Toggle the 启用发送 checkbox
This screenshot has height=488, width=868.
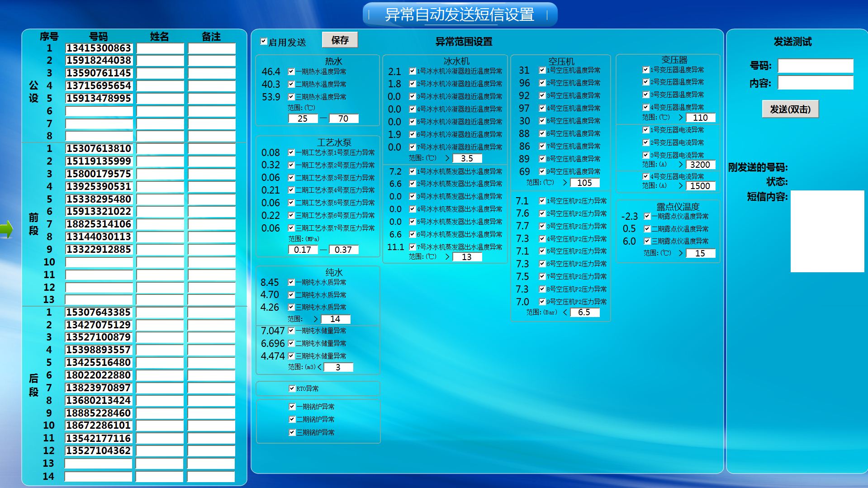pos(264,42)
